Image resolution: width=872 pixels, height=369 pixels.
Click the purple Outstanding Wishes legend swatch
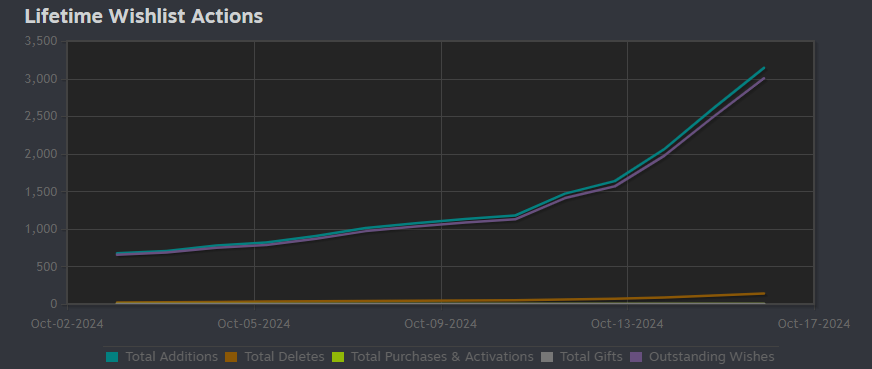(636, 357)
